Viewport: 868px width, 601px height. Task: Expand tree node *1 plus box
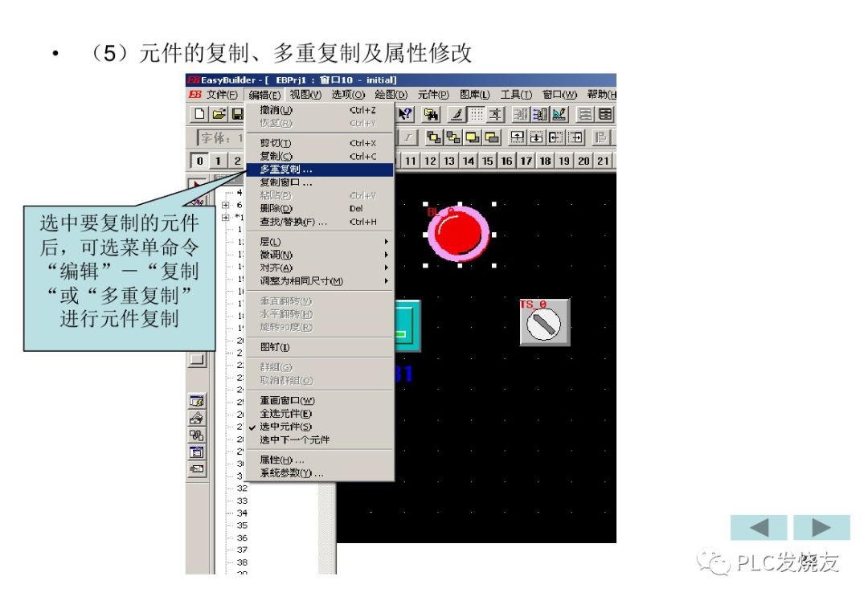(x=226, y=217)
